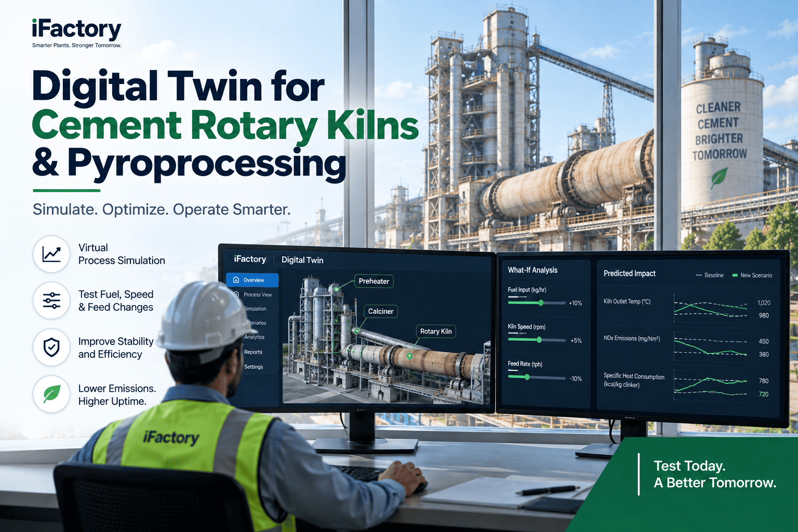Click the Improve Stability and Efficiency text
The height and width of the screenshot is (532, 798).
116,348
